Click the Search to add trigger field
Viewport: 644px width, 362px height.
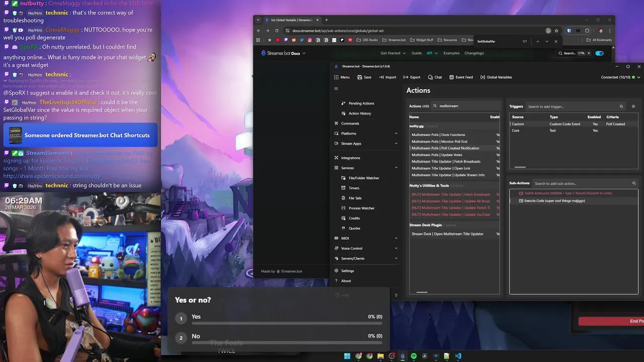pyautogui.click(x=575, y=107)
